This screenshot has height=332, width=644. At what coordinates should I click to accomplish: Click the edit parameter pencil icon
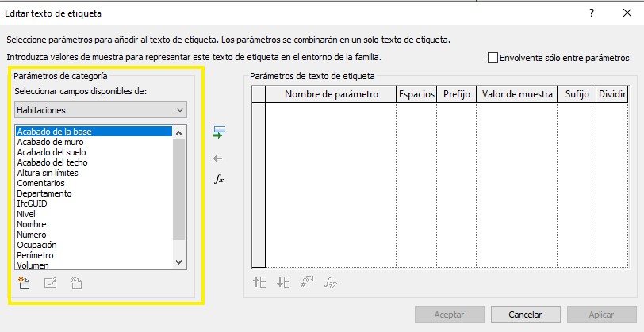tap(50, 284)
